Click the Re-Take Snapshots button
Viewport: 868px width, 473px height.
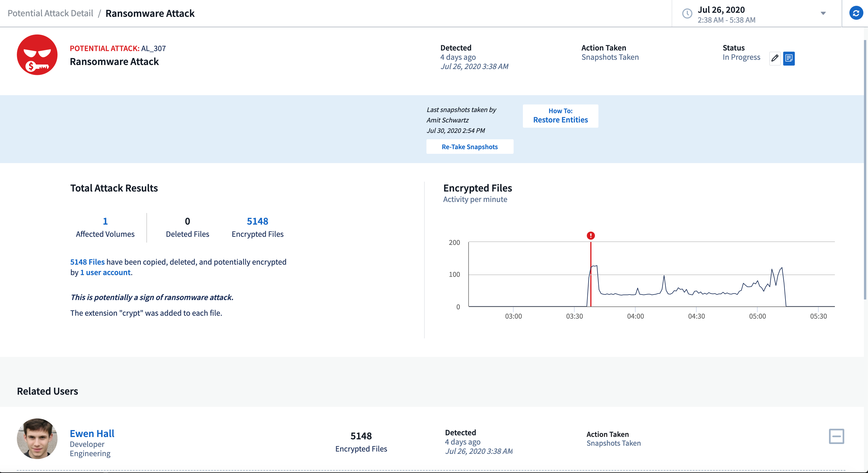(470, 147)
